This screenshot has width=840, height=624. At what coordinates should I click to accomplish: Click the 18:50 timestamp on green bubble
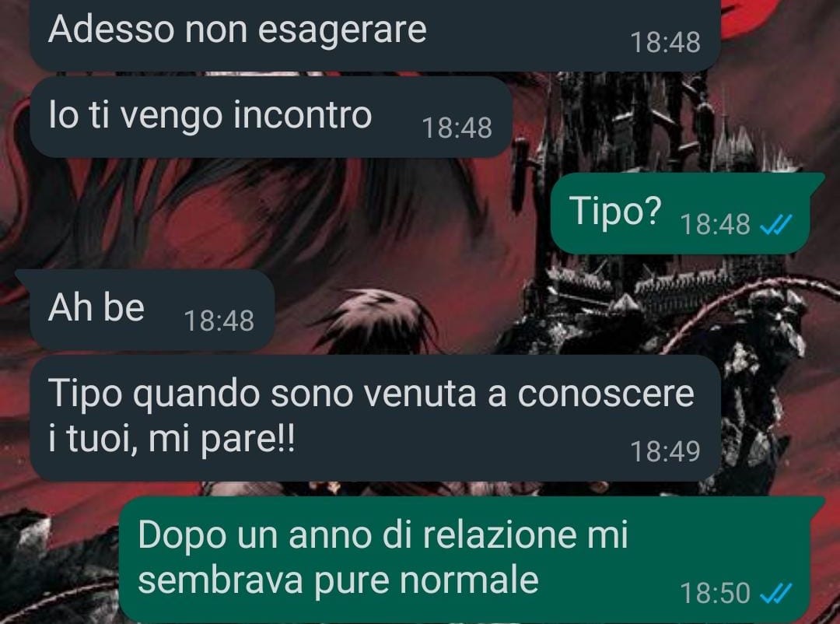pos(715,594)
